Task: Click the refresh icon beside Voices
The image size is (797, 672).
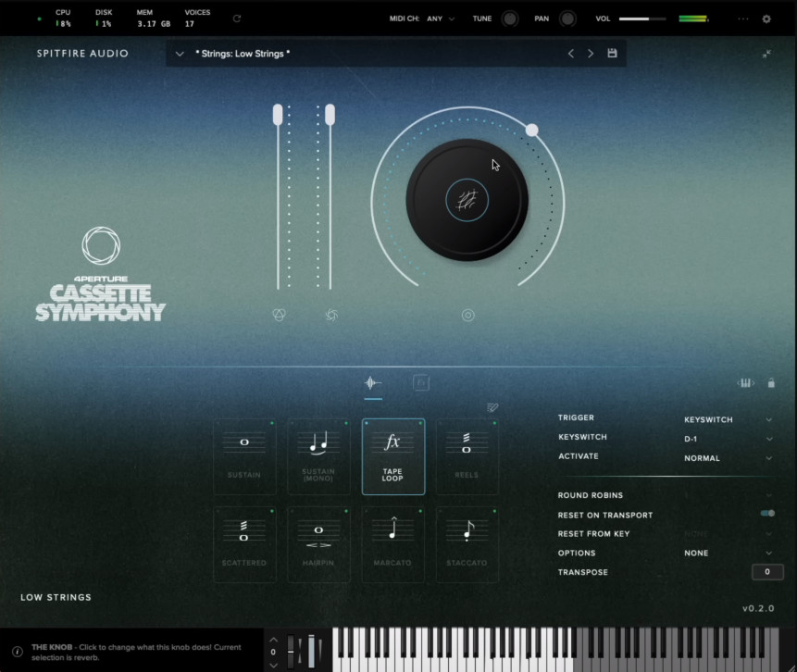Action: [x=237, y=19]
